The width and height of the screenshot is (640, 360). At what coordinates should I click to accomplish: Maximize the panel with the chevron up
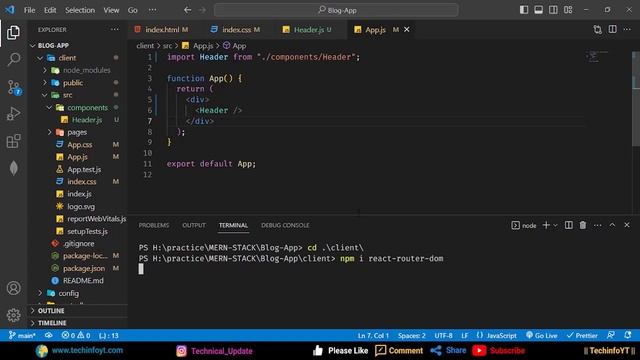(612, 225)
